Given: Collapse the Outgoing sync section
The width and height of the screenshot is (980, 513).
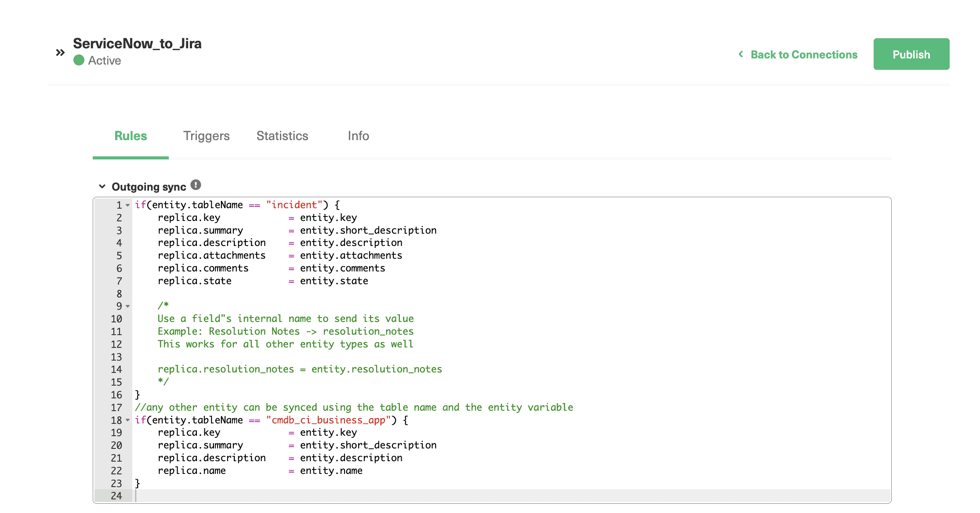Looking at the screenshot, I should pos(102,186).
